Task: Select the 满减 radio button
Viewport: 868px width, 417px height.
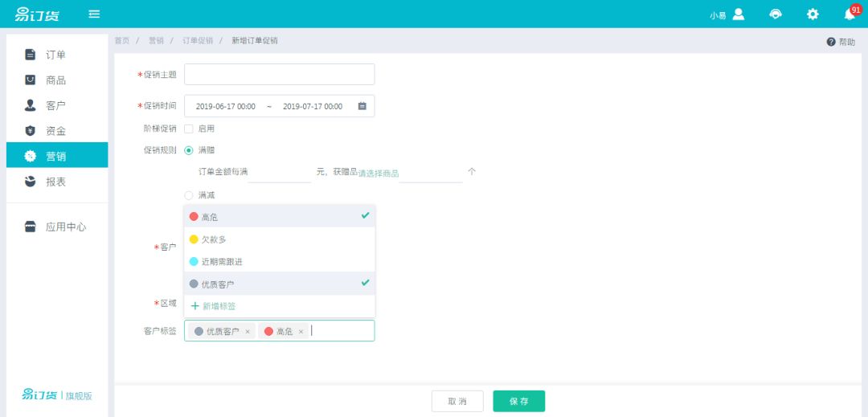Action: [x=189, y=195]
